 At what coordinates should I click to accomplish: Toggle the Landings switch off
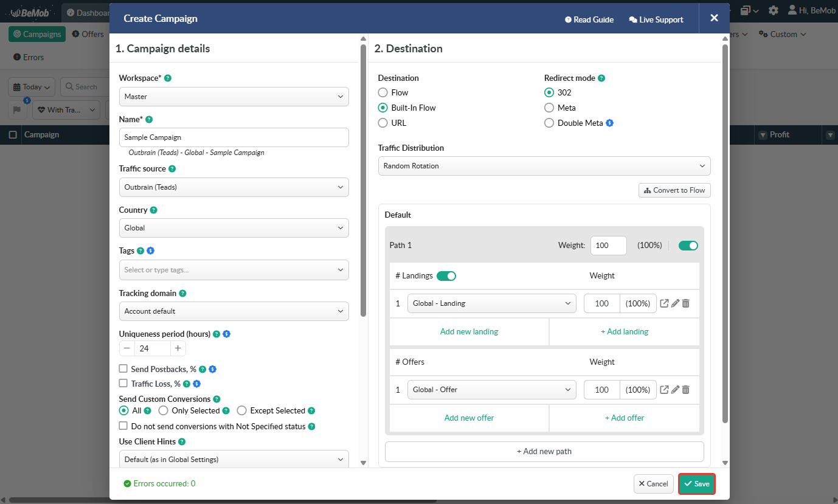pos(446,276)
